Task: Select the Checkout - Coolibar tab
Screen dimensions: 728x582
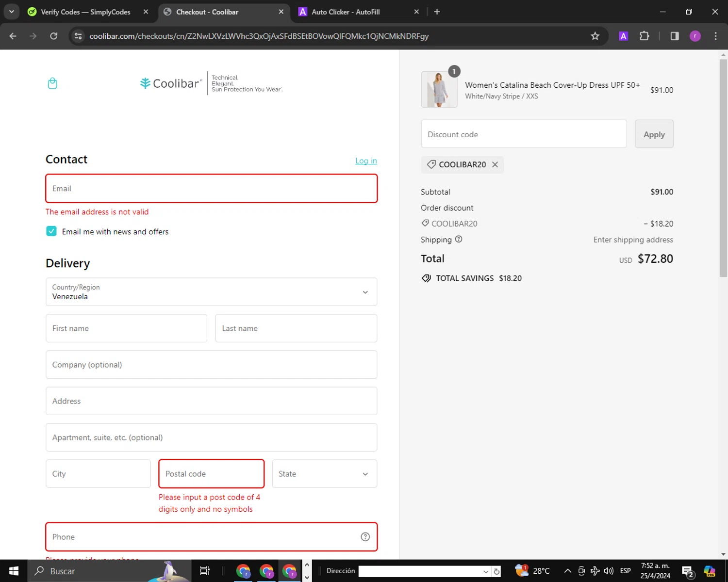Action: click(207, 12)
